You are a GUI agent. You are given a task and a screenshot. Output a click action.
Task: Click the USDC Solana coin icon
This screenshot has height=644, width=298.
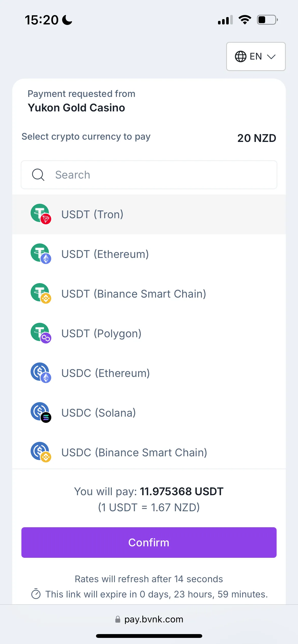(41, 412)
